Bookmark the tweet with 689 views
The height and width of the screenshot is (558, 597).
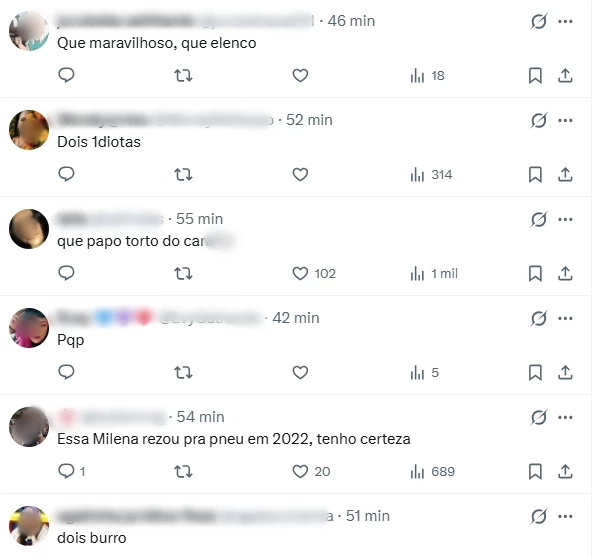coord(535,472)
